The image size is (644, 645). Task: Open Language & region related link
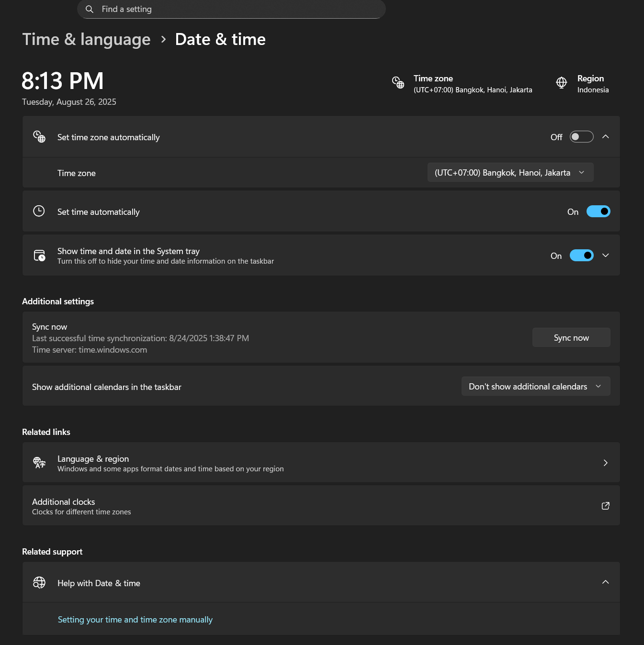321,463
